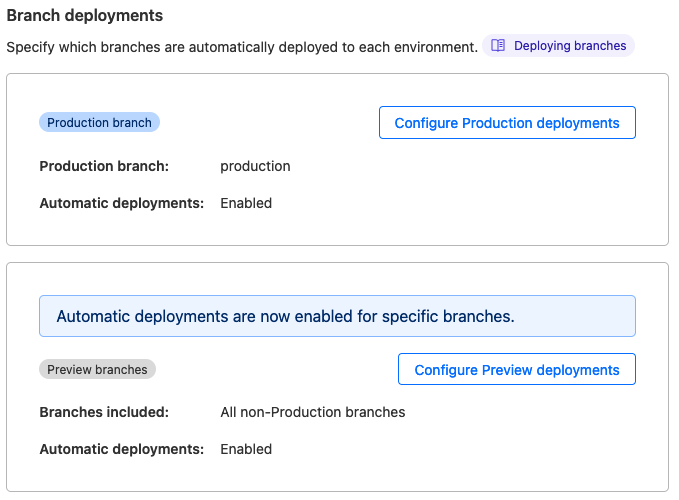
Task: Click Configure Preview deployments button
Action: pos(517,369)
